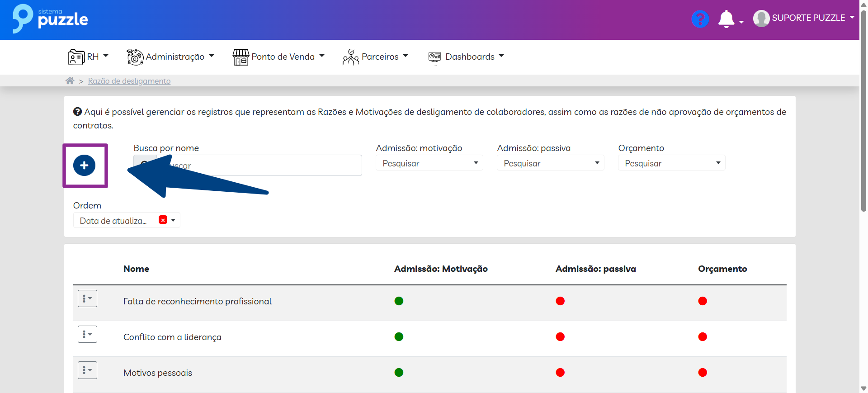Expand the Admissão: passiva filter dropdown
Viewport: 868px width, 393px height.
click(x=550, y=163)
